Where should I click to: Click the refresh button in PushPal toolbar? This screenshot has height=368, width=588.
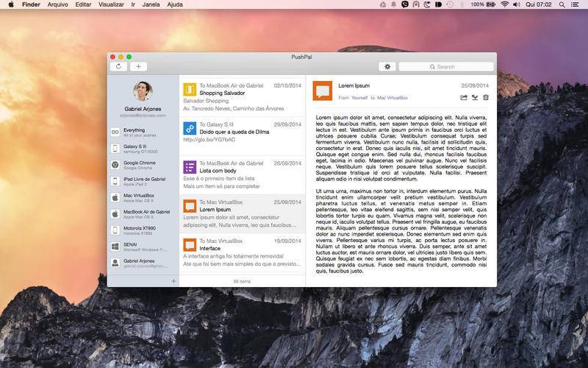[118, 66]
